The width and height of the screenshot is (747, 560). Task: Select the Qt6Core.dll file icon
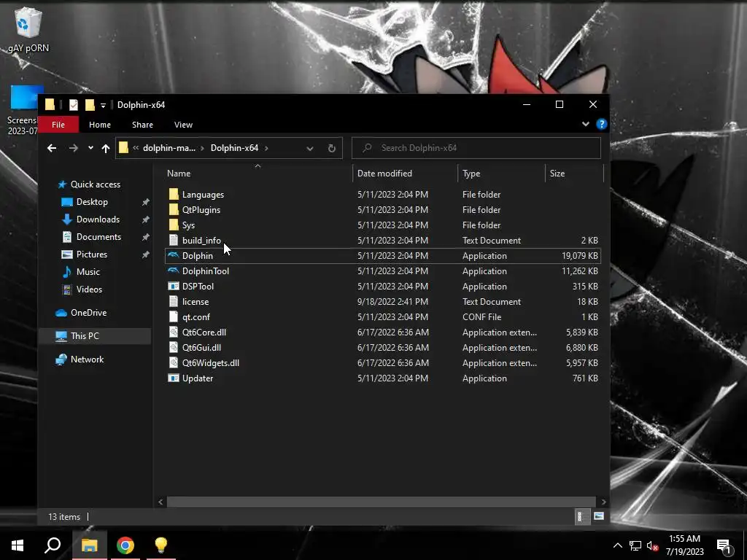(x=174, y=332)
